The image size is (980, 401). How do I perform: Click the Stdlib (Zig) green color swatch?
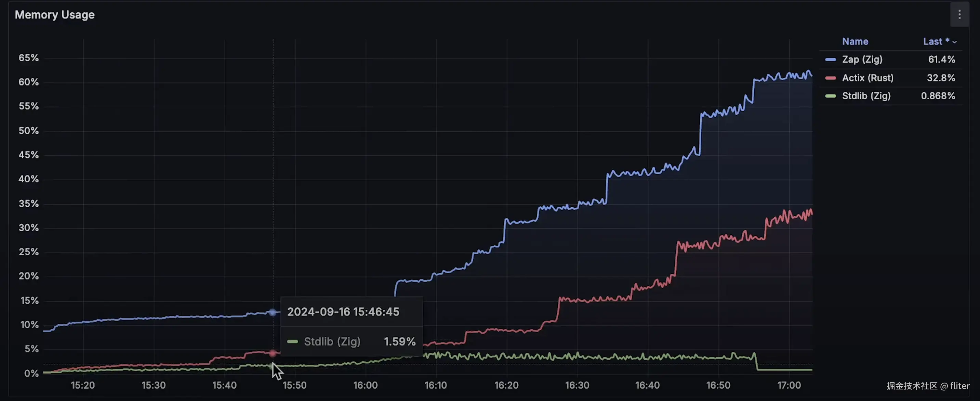tap(830, 96)
